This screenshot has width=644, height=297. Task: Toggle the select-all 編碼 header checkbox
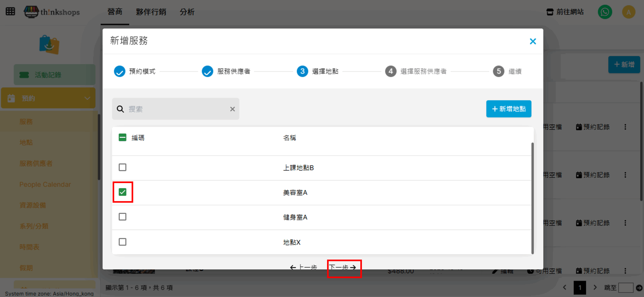click(123, 137)
